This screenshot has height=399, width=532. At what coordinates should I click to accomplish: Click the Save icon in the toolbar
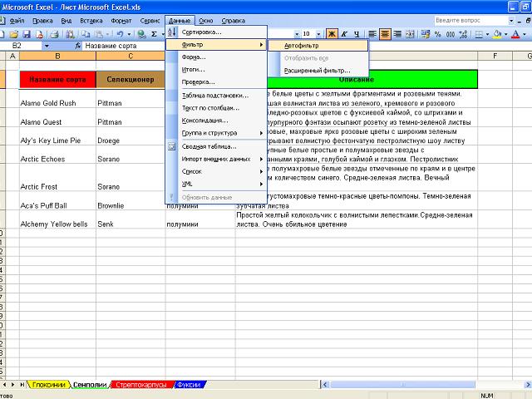point(27,34)
